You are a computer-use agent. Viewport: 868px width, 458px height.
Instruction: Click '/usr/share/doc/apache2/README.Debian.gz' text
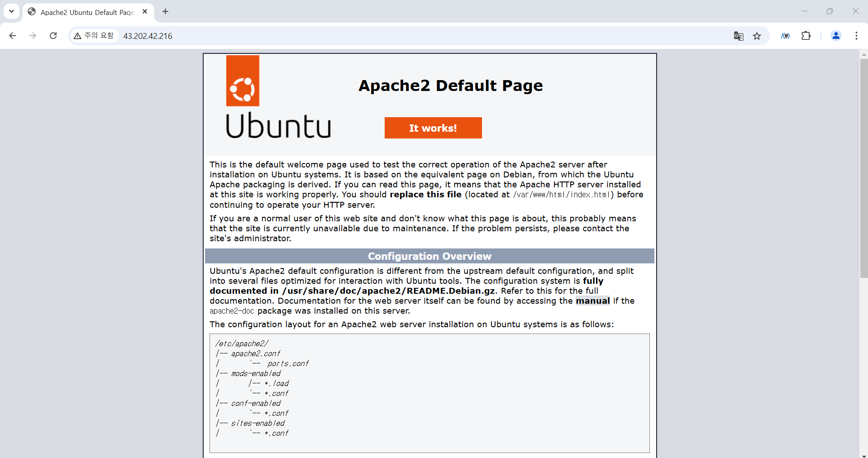click(x=389, y=291)
